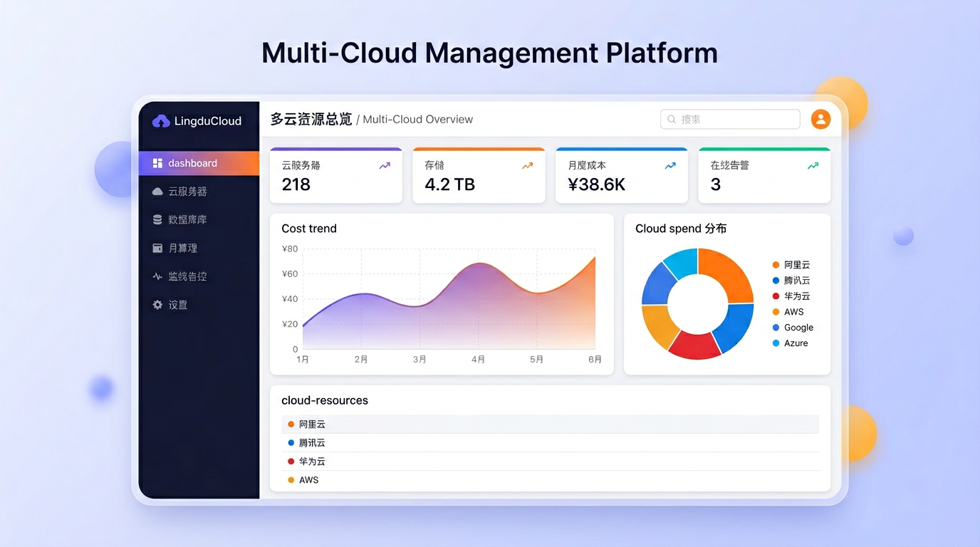Select the dashboard menu item
The width and height of the screenshot is (980, 547).
(x=192, y=163)
